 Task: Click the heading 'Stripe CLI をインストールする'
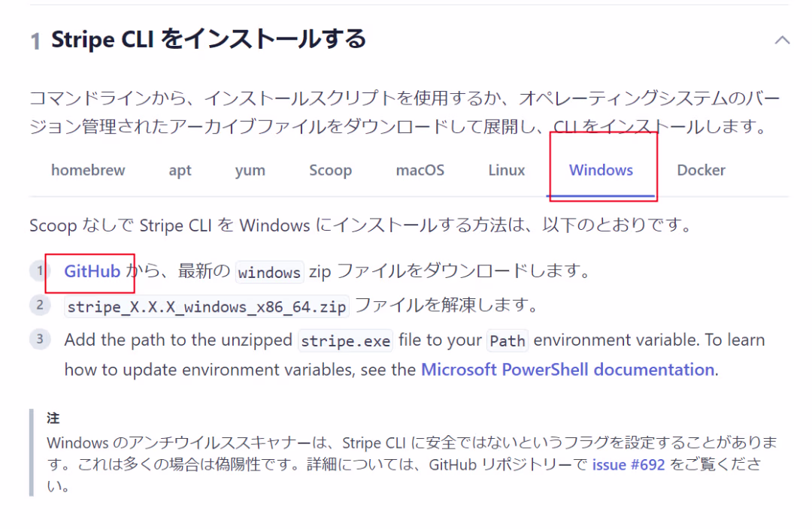[x=209, y=39]
